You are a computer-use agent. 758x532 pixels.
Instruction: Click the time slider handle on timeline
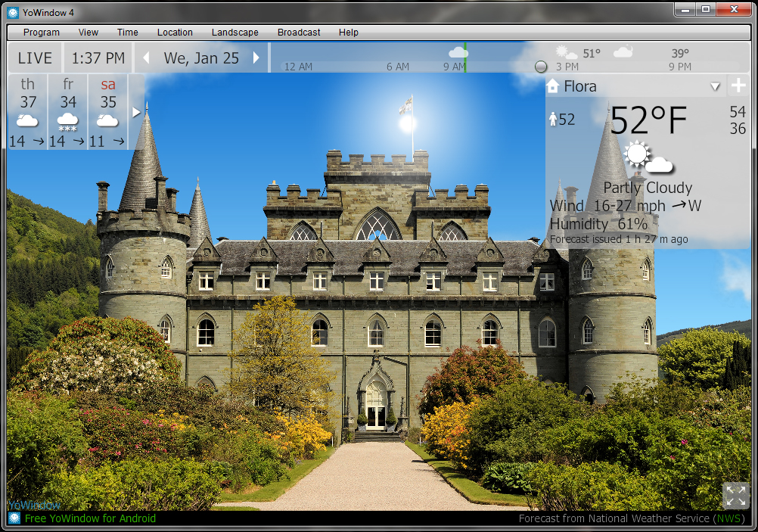point(541,67)
